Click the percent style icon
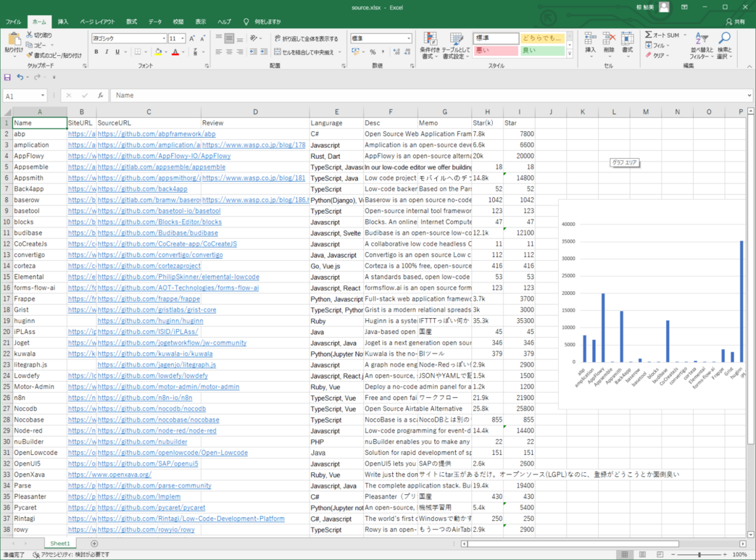This screenshot has height=560, width=756. click(x=373, y=52)
